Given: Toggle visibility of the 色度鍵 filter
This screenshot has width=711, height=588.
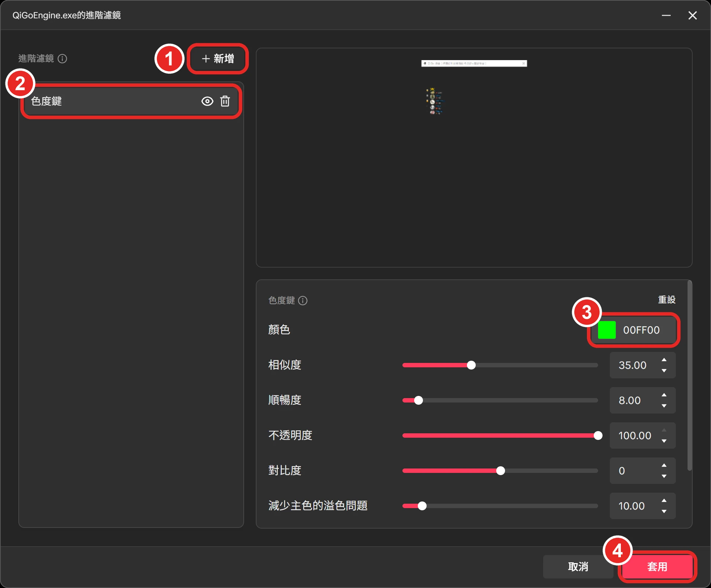Looking at the screenshot, I should pos(207,101).
